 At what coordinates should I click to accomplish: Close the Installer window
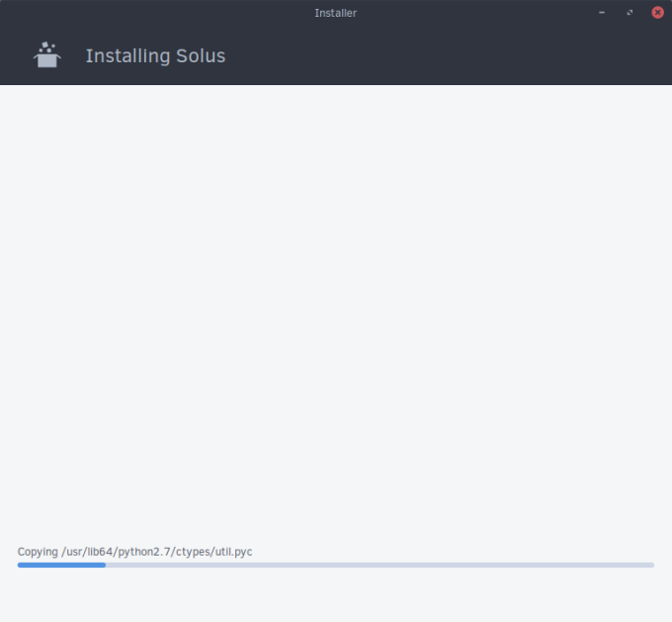tap(657, 13)
